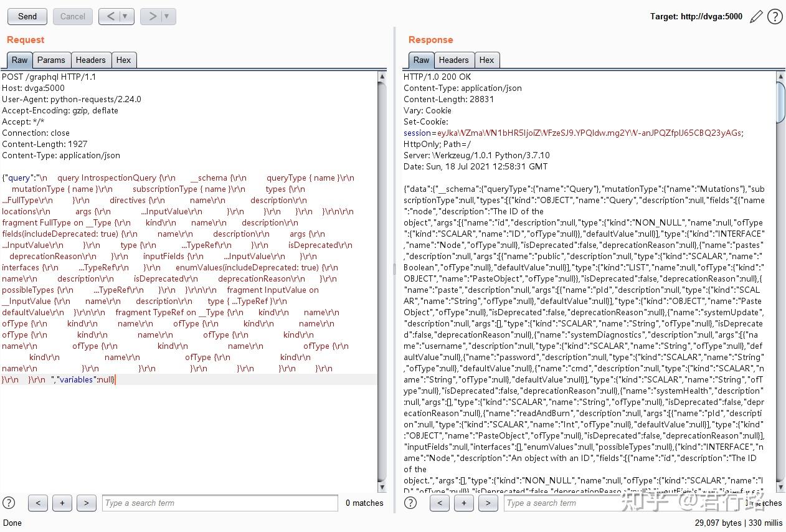The width and height of the screenshot is (786, 532).
Task: Focus the Request search term field
Action: (220, 503)
